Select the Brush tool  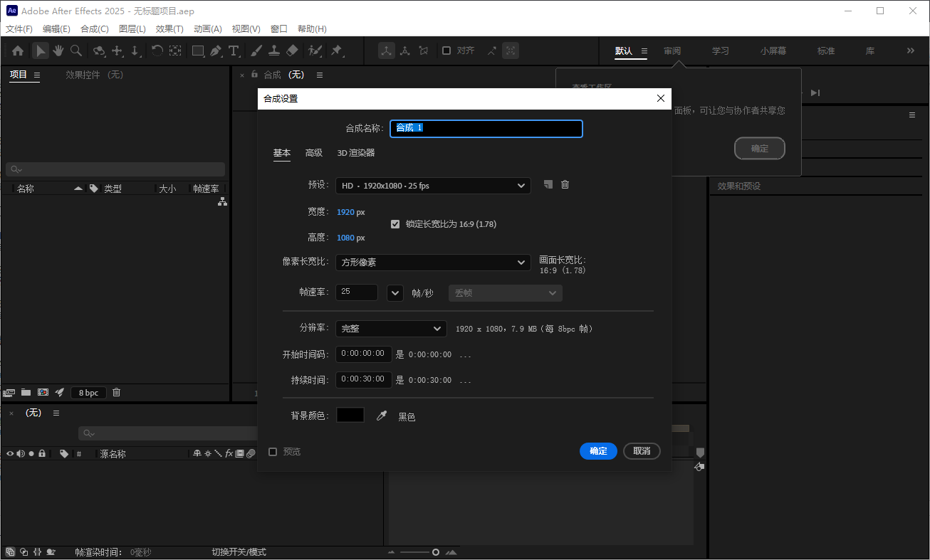[x=256, y=51]
